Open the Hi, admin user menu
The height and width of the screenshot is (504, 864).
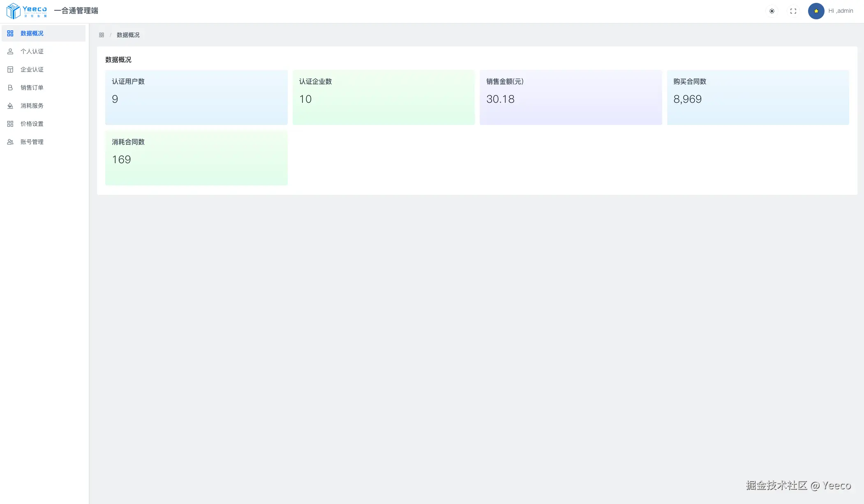pos(841,11)
